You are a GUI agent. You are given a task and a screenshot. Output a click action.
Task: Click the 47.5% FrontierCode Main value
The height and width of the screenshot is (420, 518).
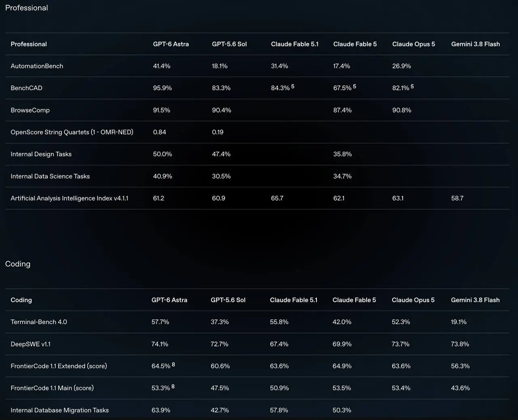pos(220,388)
